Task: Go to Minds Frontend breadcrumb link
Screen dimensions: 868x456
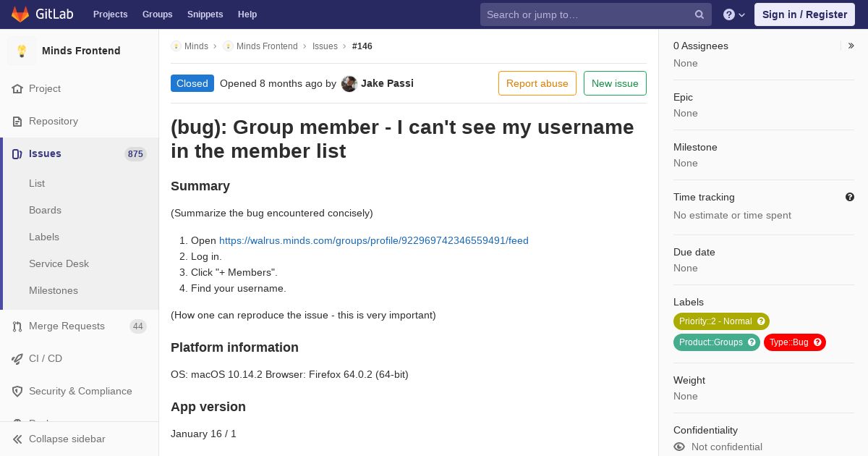Action: click(267, 46)
